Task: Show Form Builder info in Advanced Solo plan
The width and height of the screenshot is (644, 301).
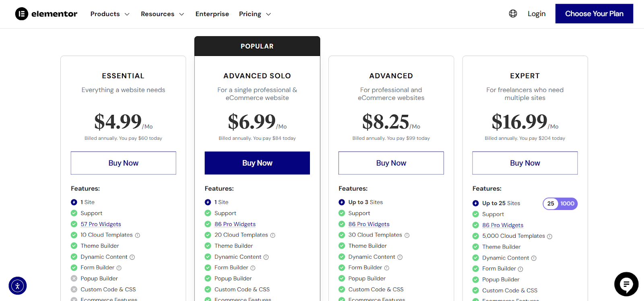Action: tap(253, 268)
